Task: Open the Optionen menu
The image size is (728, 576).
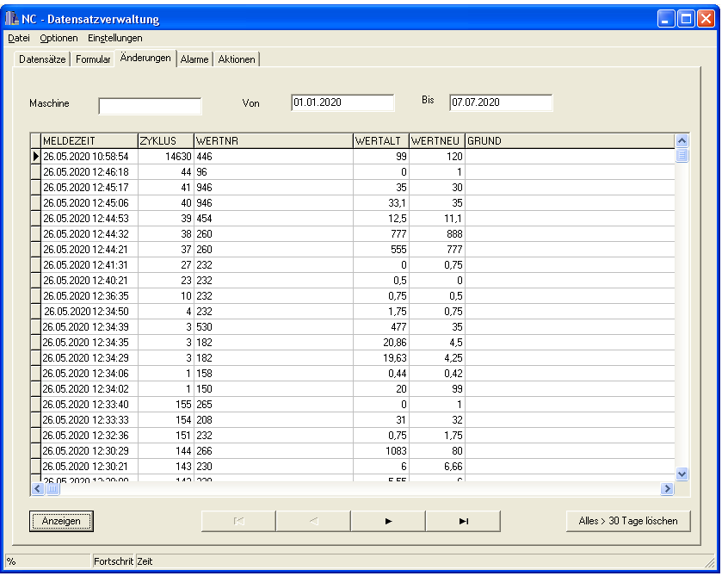Action: (59, 38)
